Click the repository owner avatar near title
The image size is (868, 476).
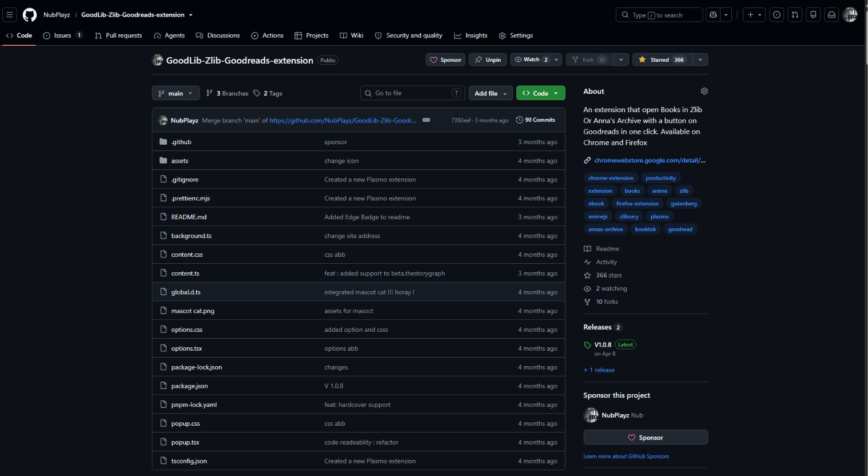[158, 60]
